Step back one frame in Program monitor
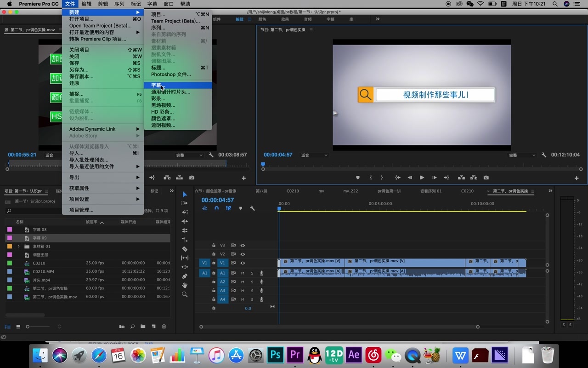The height and width of the screenshot is (368, 588). (410, 178)
